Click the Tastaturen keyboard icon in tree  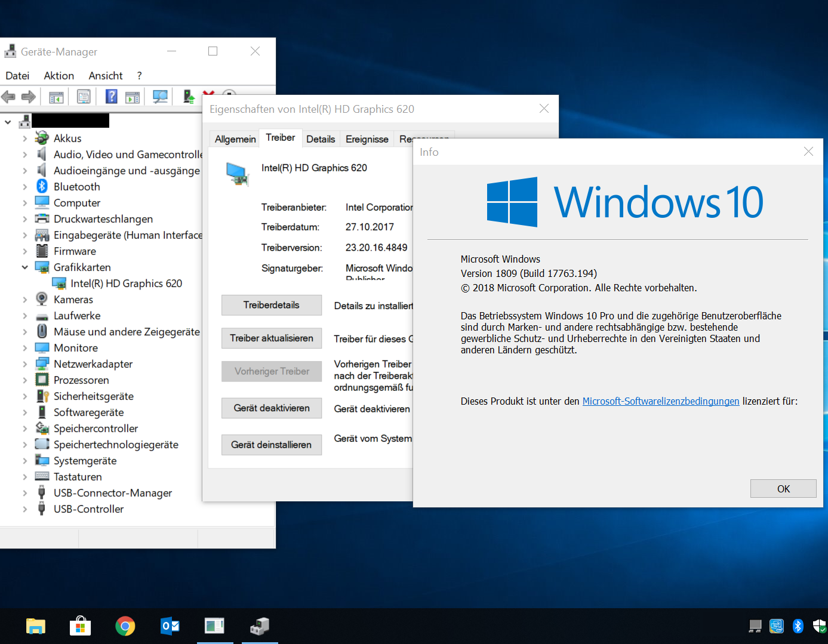42,476
